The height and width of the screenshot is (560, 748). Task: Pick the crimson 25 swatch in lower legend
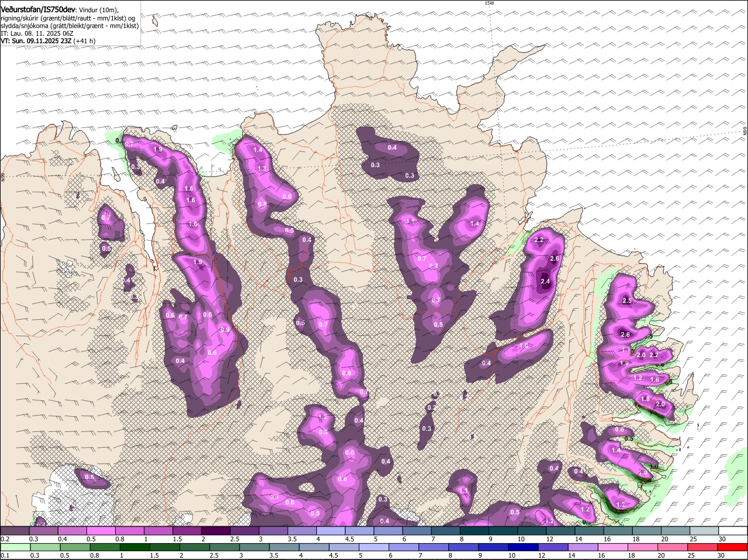703,547
